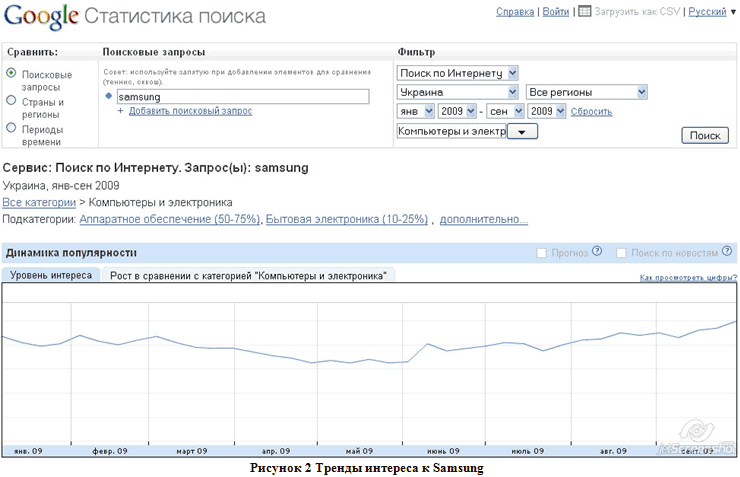Image resolution: width=740 pixels, height=477 pixels.
Task: Click the Динамика популярности heading
Action: coord(71,253)
